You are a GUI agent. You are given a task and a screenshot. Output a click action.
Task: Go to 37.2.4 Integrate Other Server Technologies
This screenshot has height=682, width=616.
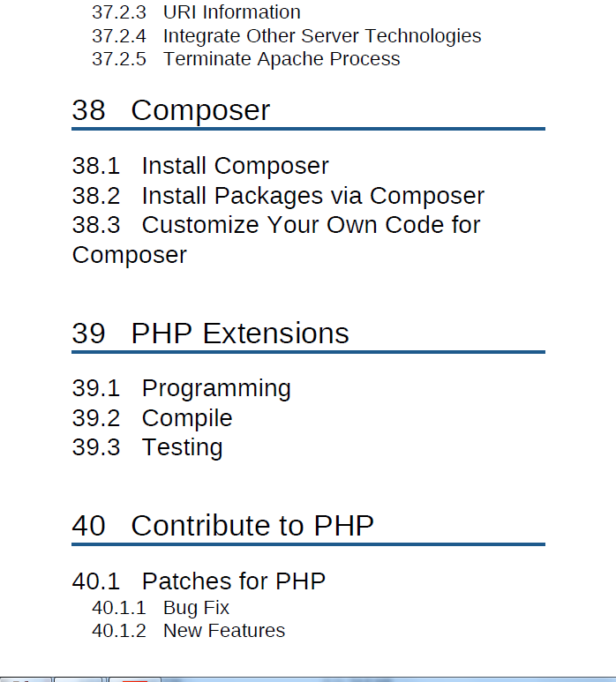click(x=287, y=35)
